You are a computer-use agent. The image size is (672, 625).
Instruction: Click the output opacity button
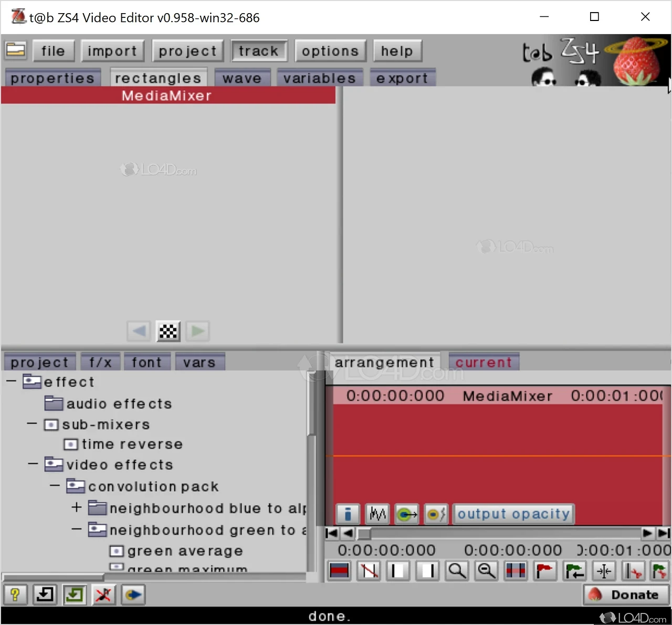coord(513,514)
